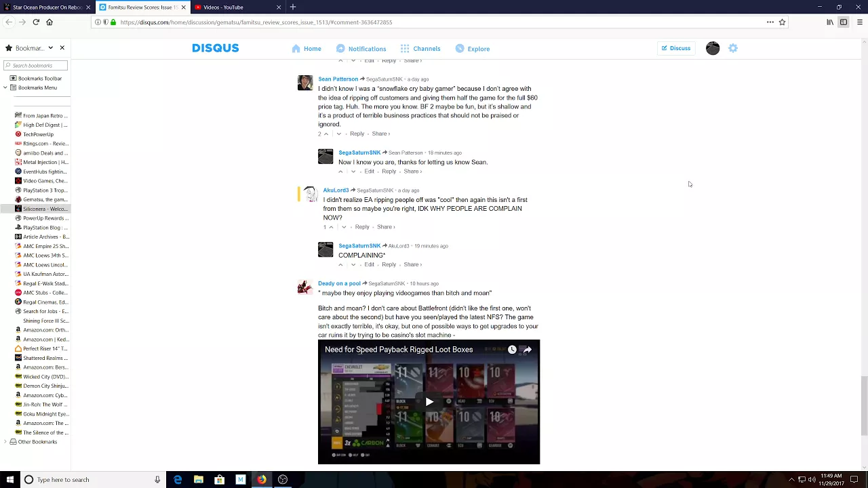Switch to Star Ocean Producer tab

[x=47, y=7]
